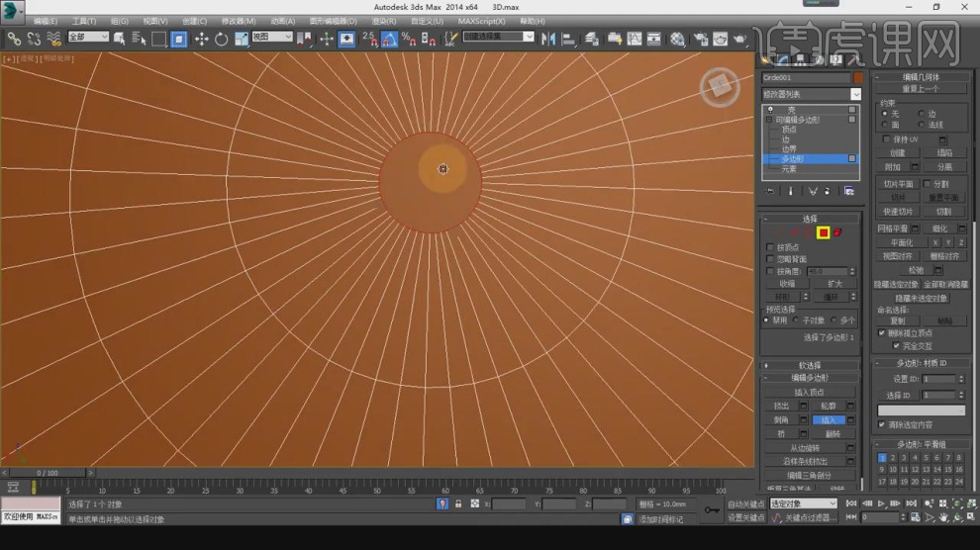
Task: Toggle the Window/Crossing selection icon
Action: (179, 39)
